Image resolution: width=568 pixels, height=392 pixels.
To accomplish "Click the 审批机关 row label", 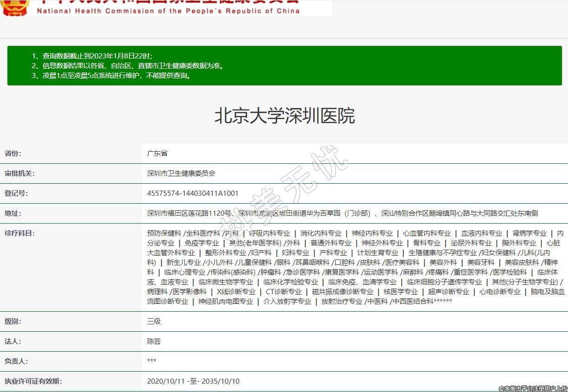I will (x=19, y=174).
